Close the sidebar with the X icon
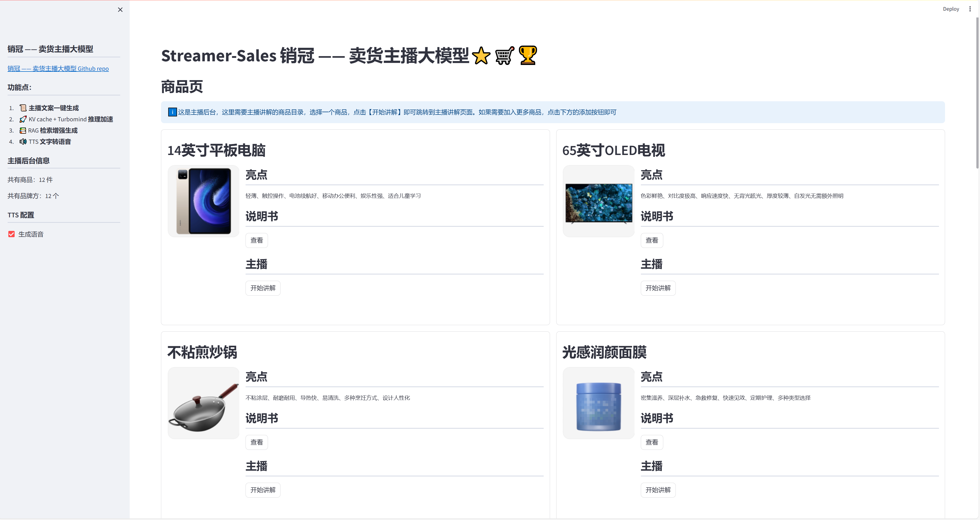This screenshot has height=520, width=980. (120, 10)
